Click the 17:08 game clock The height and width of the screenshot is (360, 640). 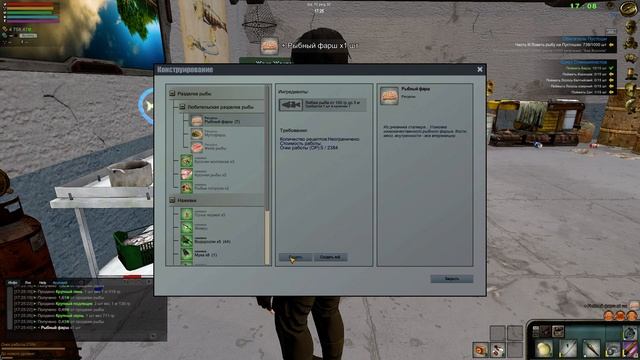pyautogui.click(x=583, y=6)
